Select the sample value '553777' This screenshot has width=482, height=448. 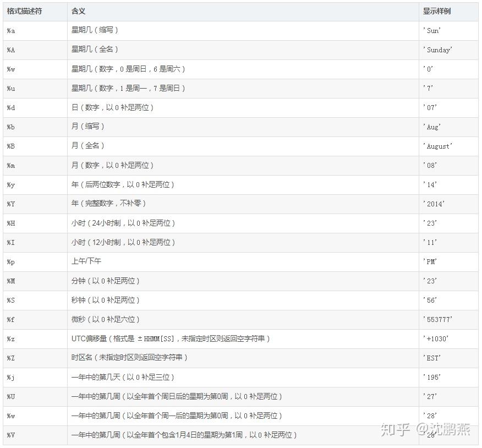[437, 319]
